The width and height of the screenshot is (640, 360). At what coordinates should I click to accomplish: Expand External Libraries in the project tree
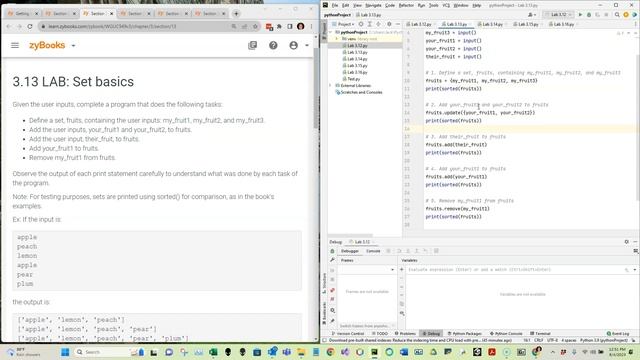click(x=331, y=86)
